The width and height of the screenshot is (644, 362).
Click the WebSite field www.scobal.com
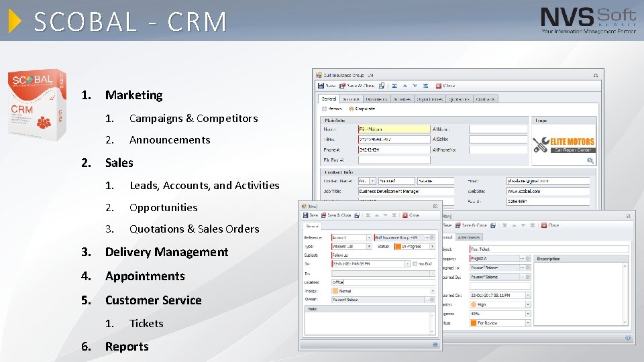pos(548,191)
